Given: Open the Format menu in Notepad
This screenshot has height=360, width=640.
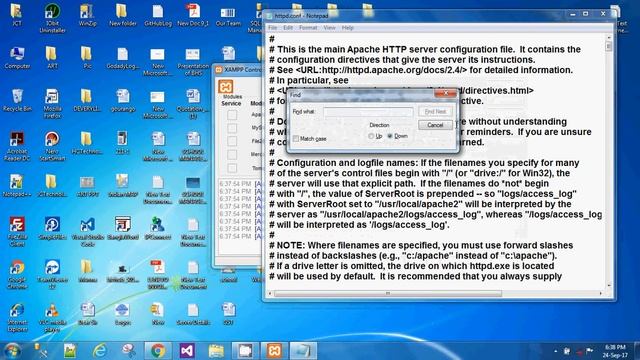Looking at the screenshot, I should pyautogui.click(x=308, y=28).
